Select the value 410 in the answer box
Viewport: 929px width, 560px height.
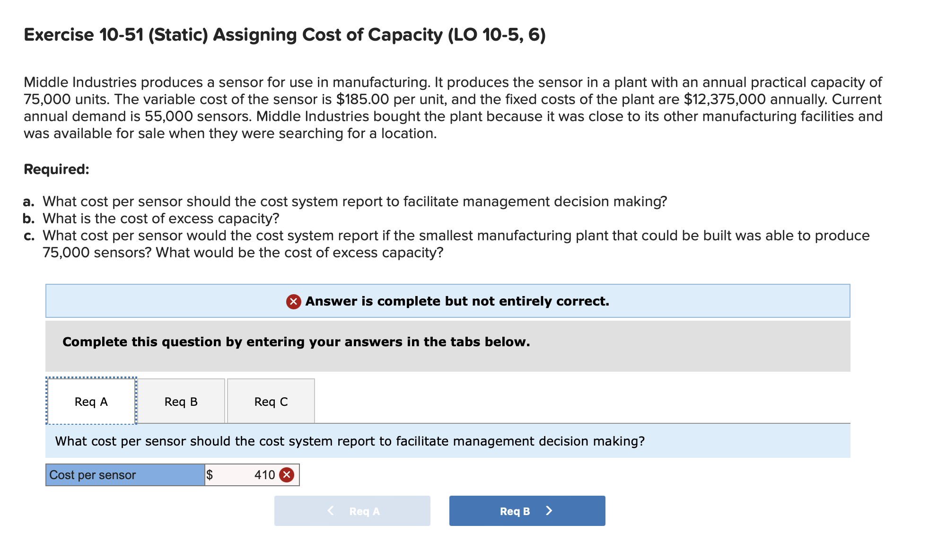[265, 474]
